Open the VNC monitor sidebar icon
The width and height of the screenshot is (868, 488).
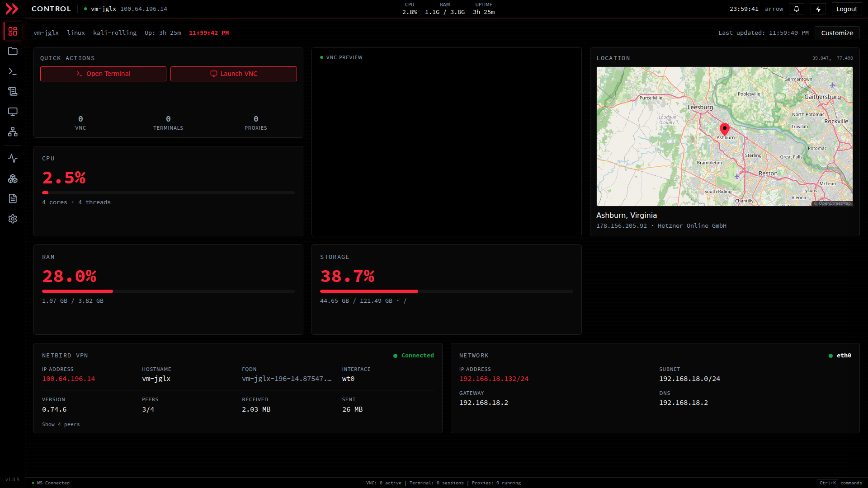coord(13,112)
